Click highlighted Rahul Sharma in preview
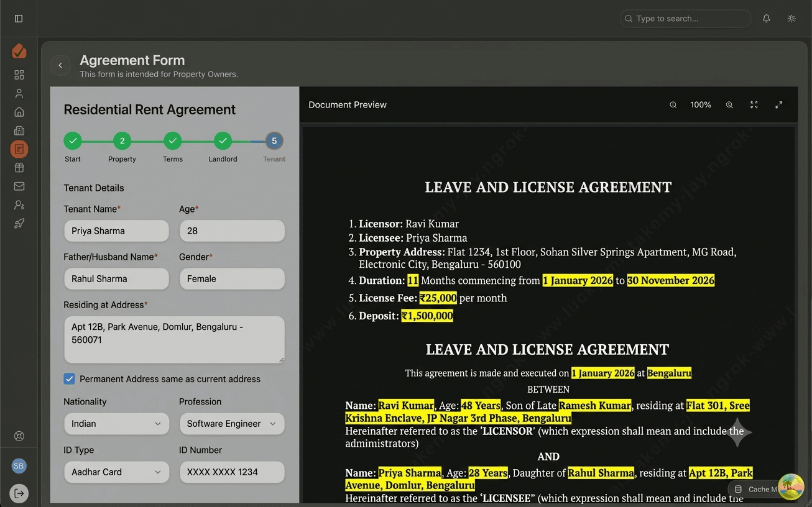The height and width of the screenshot is (507, 812). point(601,473)
